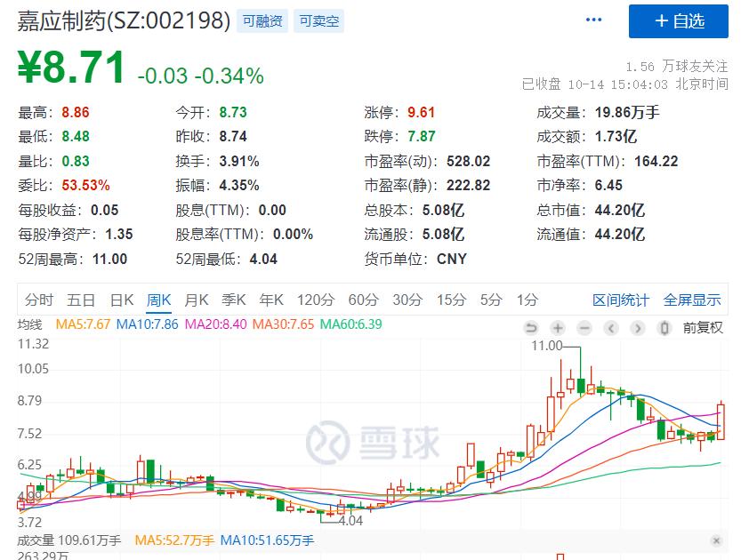Click the 昨收 value 8.74
Screen dimensions: 749x560
click(233, 137)
